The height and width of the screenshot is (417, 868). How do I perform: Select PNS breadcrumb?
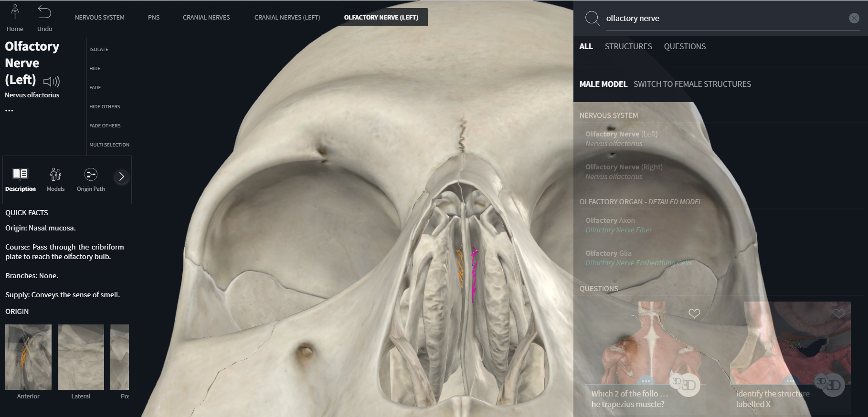point(154,17)
